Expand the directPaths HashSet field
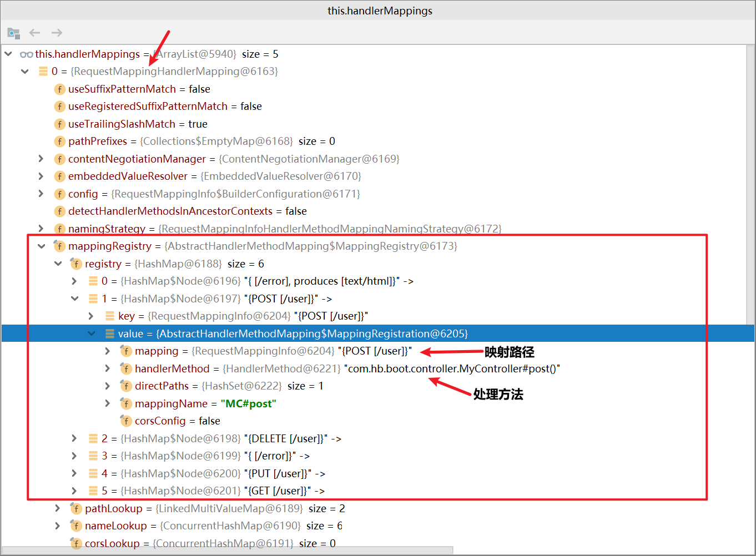 [x=108, y=386]
